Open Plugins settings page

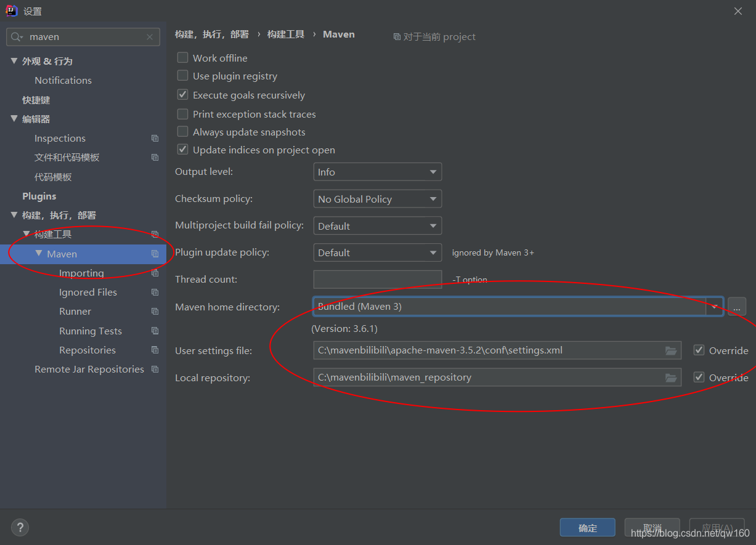(x=39, y=196)
